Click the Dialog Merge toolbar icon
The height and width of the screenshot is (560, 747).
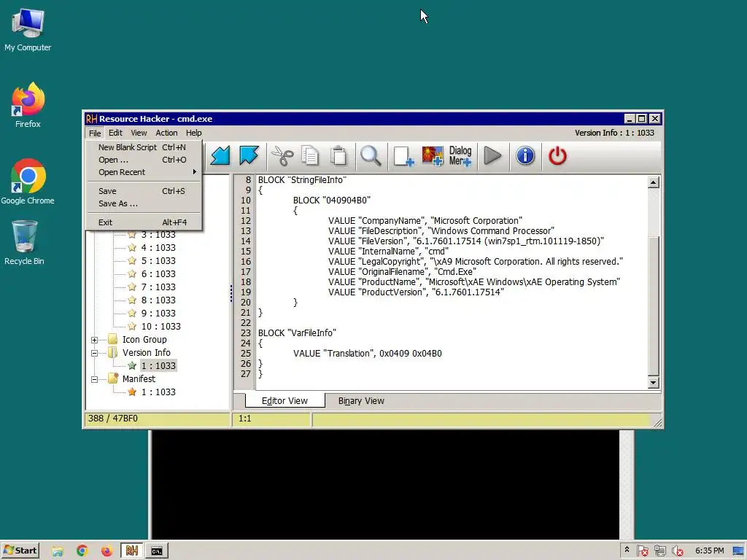pyautogui.click(x=460, y=156)
